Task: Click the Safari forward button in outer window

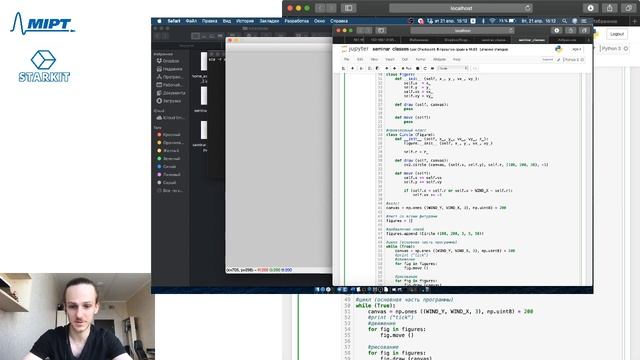Action: pyautogui.click(x=331, y=8)
